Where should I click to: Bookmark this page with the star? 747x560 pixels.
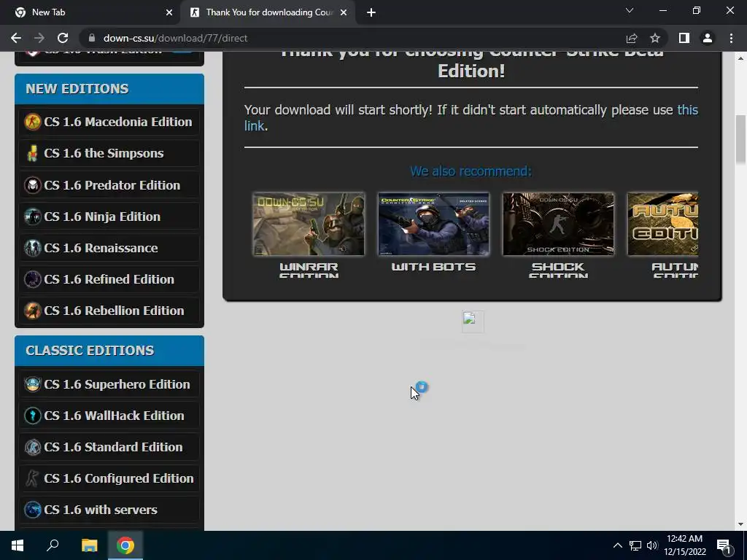click(655, 38)
